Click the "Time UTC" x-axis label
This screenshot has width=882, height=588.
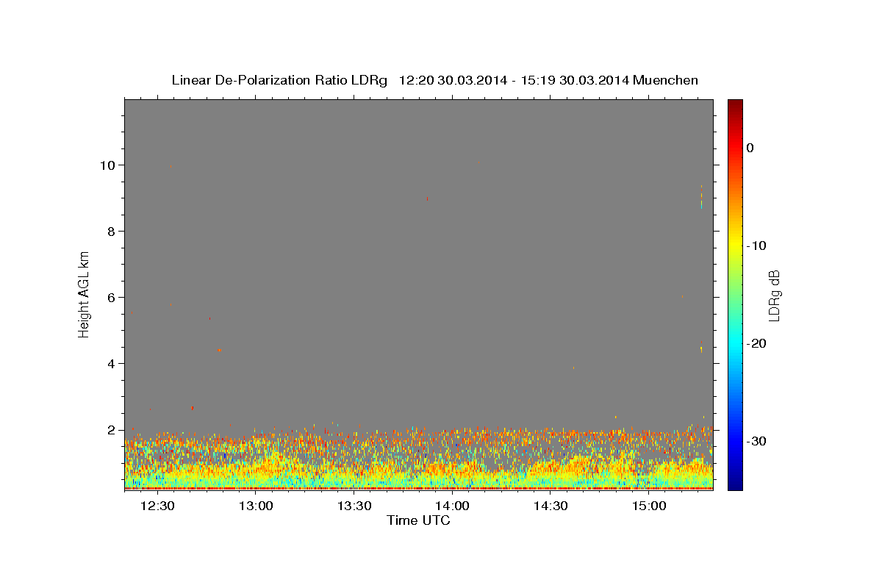coord(418,520)
